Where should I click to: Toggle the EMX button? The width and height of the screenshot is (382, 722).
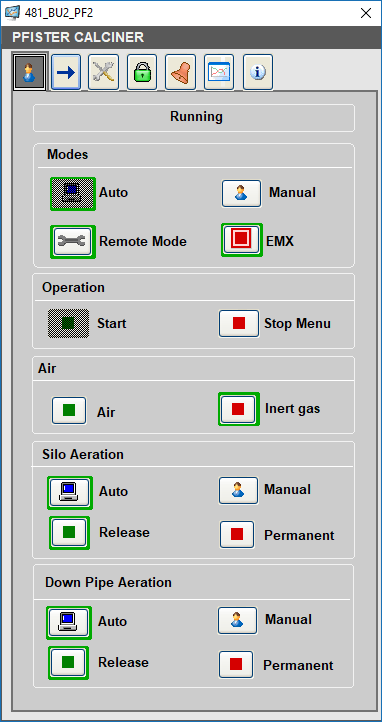click(x=242, y=240)
